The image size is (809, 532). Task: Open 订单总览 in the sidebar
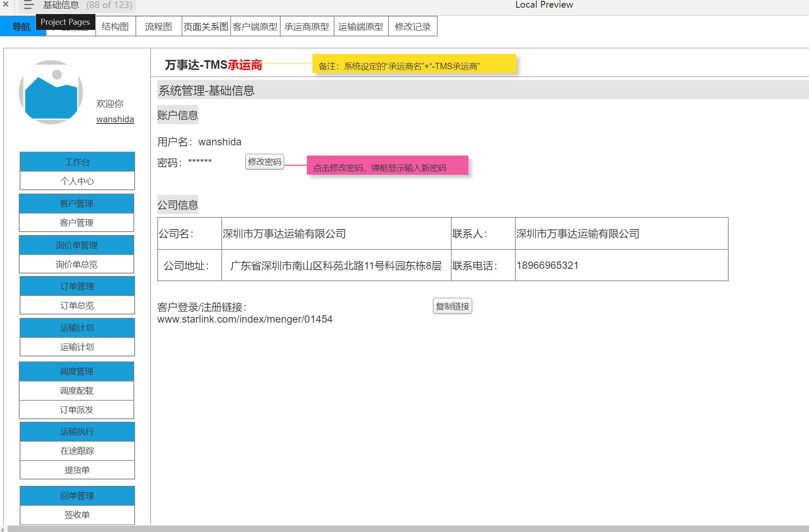77,305
